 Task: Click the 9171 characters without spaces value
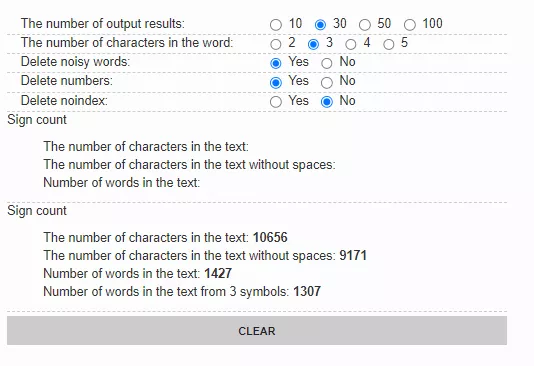pos(353,255)
